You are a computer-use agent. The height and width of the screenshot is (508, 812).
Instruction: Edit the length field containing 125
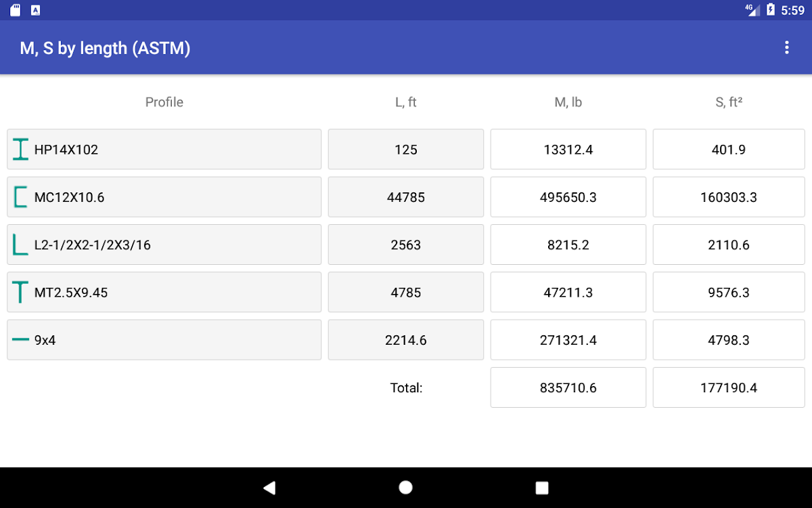(406, 150)
